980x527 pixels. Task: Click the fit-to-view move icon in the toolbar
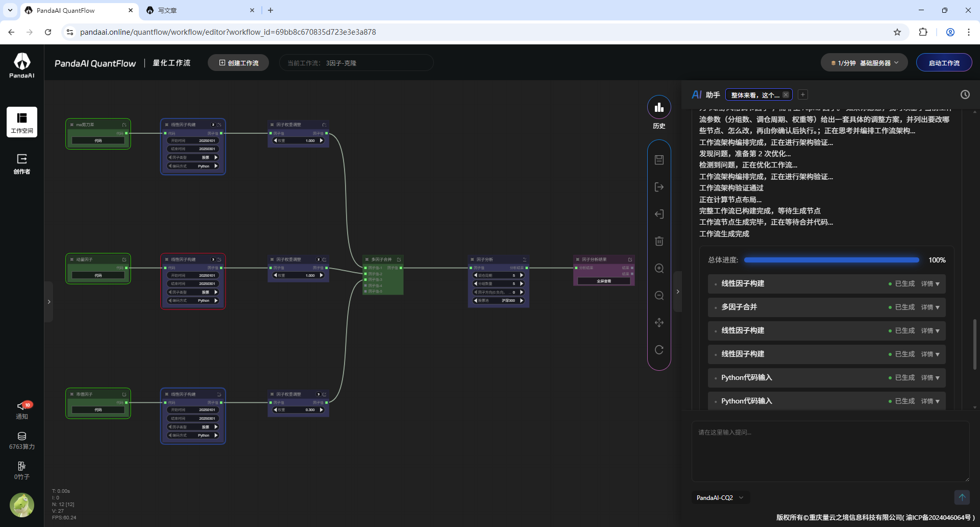click(659, 323)
